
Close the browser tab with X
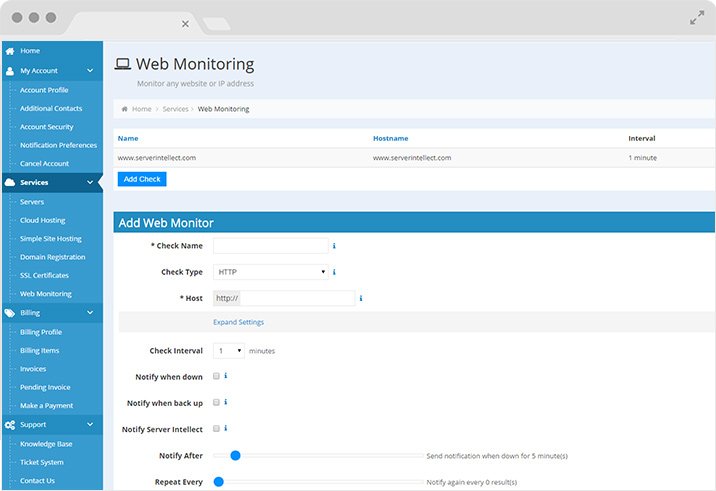pyautogui.click(x=185, y=24)
